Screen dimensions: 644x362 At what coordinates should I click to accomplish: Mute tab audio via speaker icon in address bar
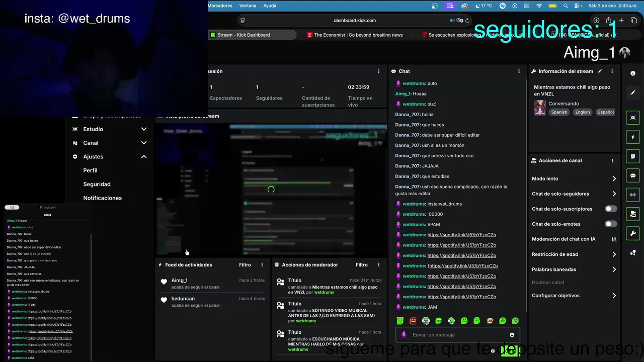pyautogui.click(x=452, y=21)
